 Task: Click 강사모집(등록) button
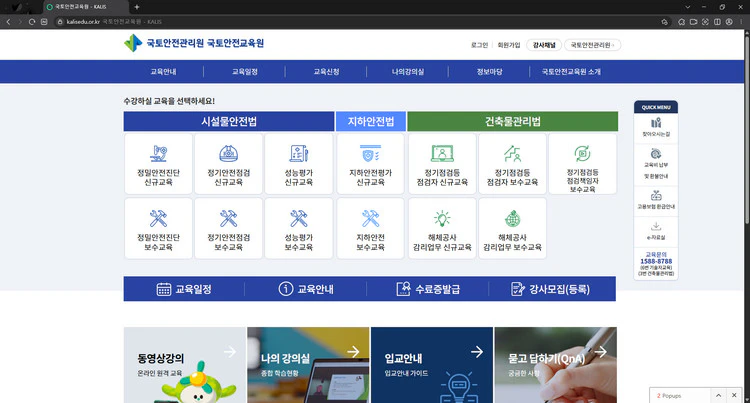tap(551, 289)
